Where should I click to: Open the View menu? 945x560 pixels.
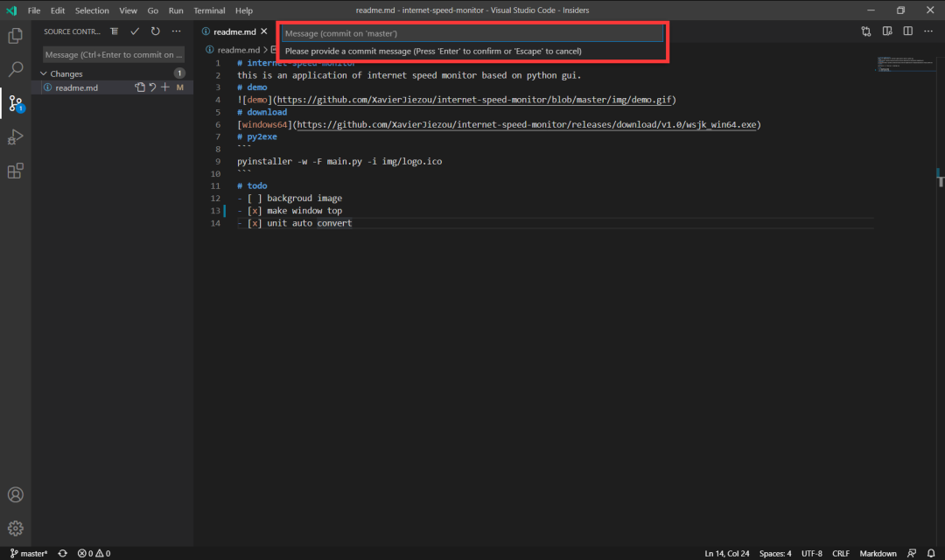pos(128,10)
